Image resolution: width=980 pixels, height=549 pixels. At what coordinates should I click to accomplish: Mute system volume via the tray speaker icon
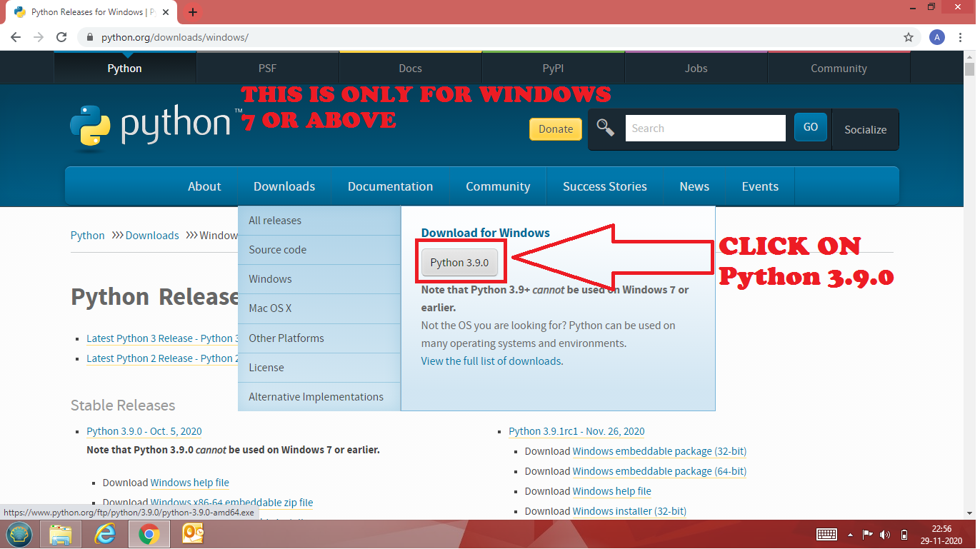click(884, 534)
